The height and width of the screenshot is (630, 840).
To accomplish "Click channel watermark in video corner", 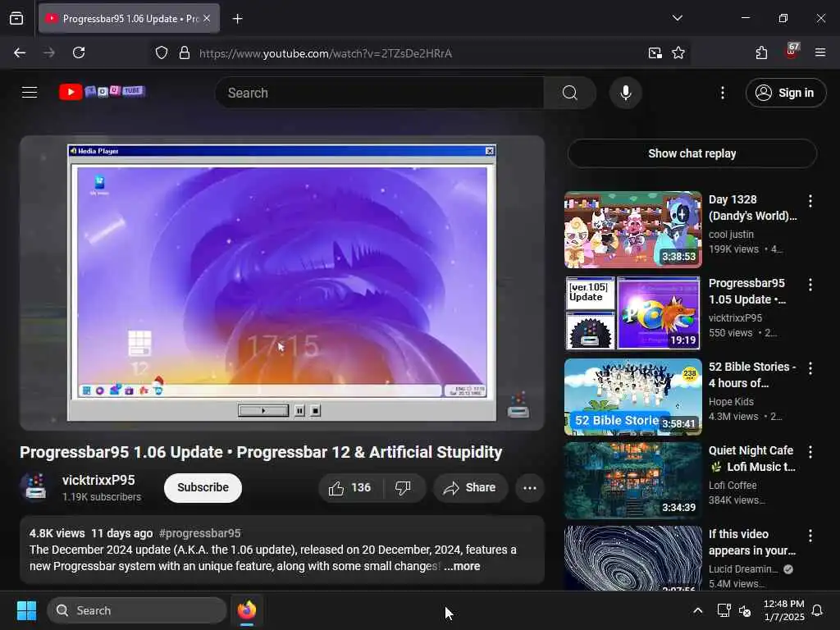I will click(x=518, y=405).
